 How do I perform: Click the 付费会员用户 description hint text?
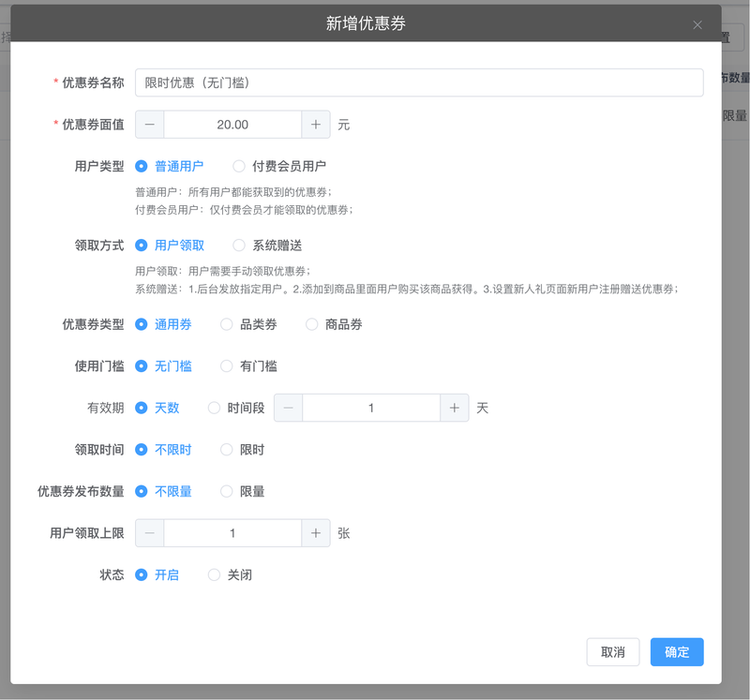click(x=244, y=210)
